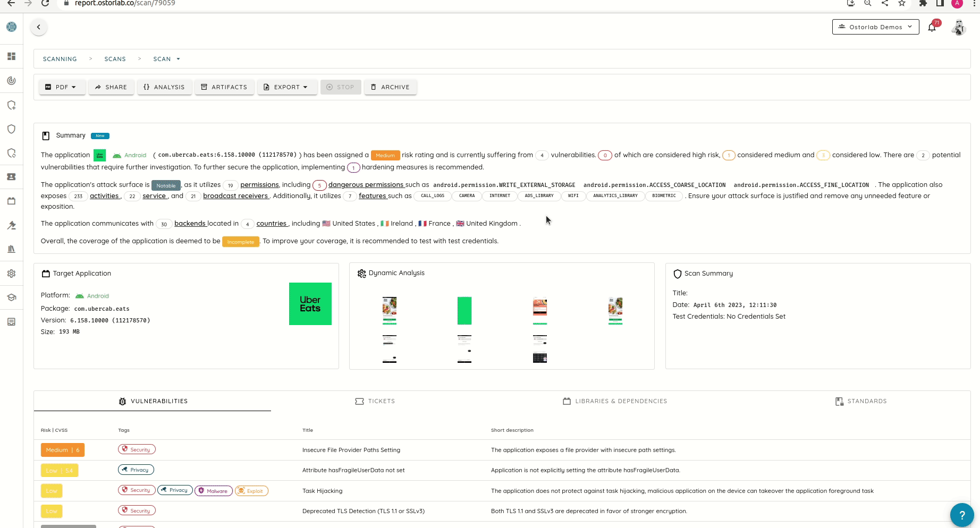980x528 pixels.
Task: Open the ANALYSIS view
Action: (165, 87)
